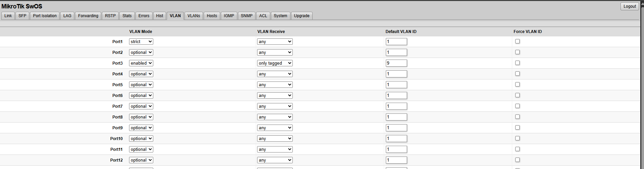The image size is (644, 169).
Task: Open the Upgrade tab
Action: click(x=301, y=16)
